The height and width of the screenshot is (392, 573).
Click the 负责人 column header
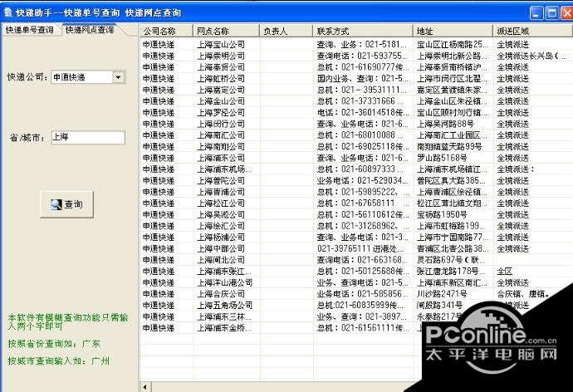(286, 31)
